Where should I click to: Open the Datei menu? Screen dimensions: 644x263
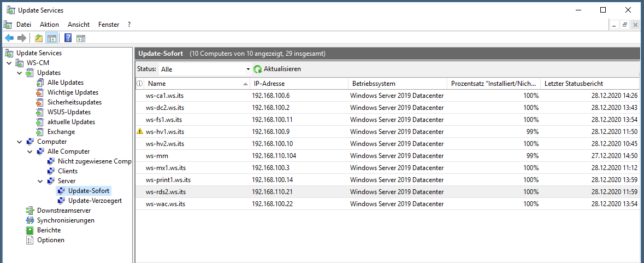pyautogui.click(x=24, y=25)
